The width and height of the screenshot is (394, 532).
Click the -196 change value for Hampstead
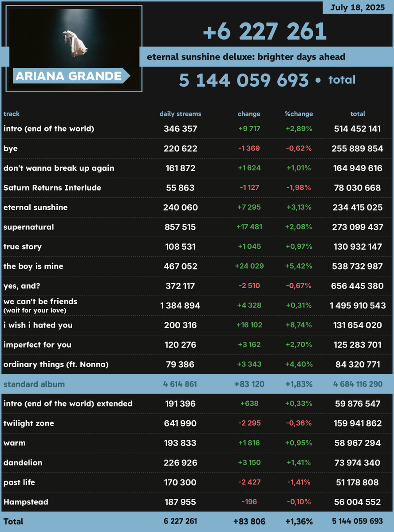point(249,502)
